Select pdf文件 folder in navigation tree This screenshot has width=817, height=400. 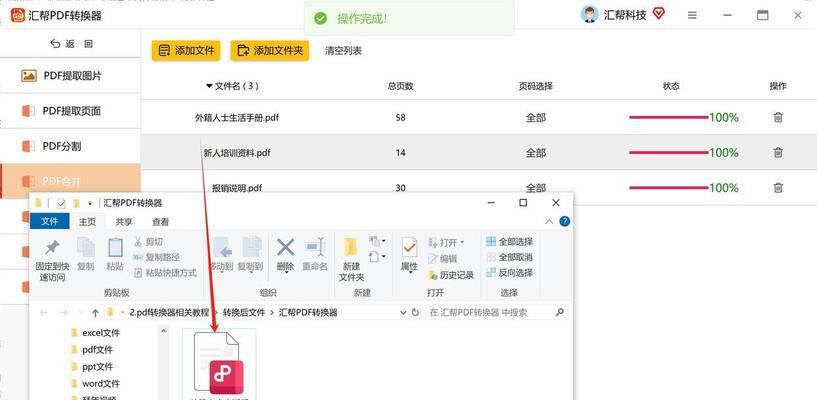(92, 349)
